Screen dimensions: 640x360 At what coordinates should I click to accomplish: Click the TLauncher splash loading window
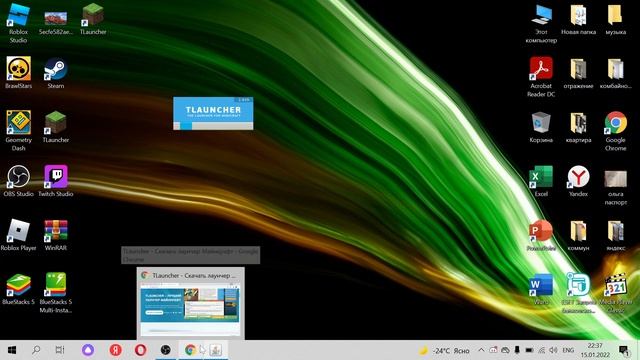pos(213,113)
